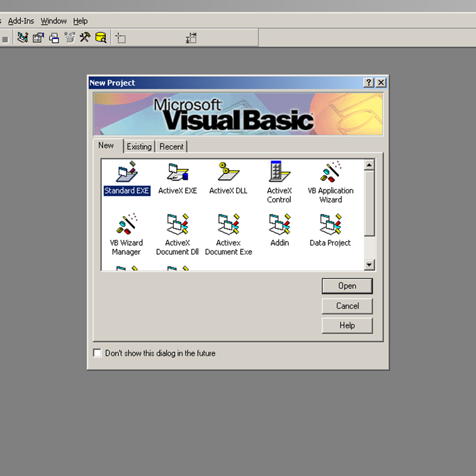Select the Activex Document Exe icon

coord(228,224)
